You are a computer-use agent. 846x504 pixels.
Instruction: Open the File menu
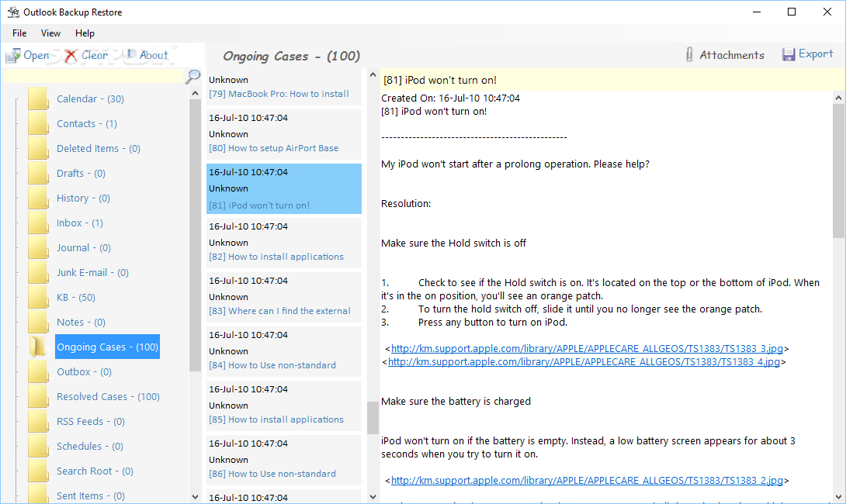tap(19, 33)
